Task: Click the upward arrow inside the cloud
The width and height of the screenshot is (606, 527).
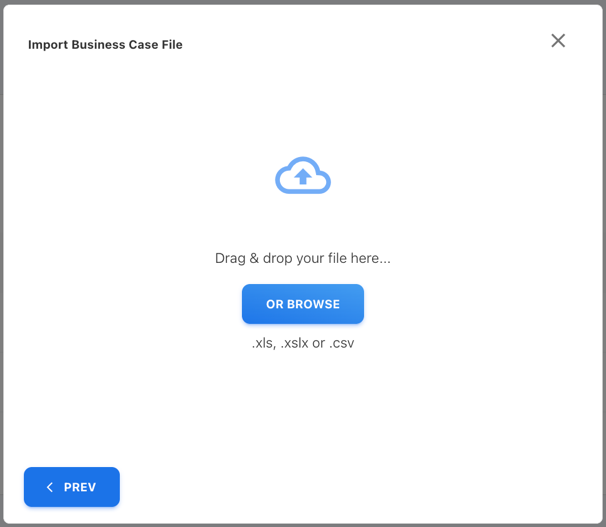Action: (303, 177)
